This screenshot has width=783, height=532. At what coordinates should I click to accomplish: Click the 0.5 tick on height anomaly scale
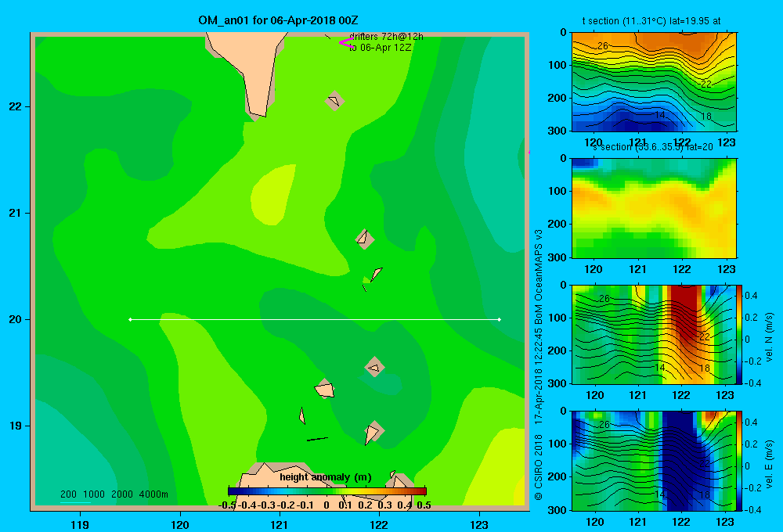pos(424,505)
